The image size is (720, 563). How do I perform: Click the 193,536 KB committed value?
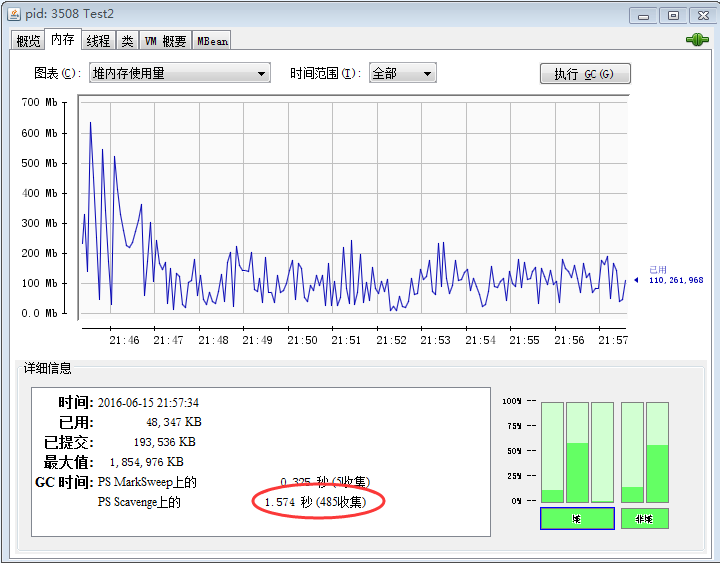164,442
